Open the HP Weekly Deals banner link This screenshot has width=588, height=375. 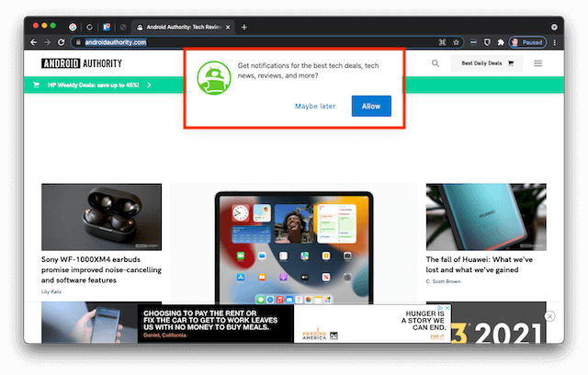(94, 85)
